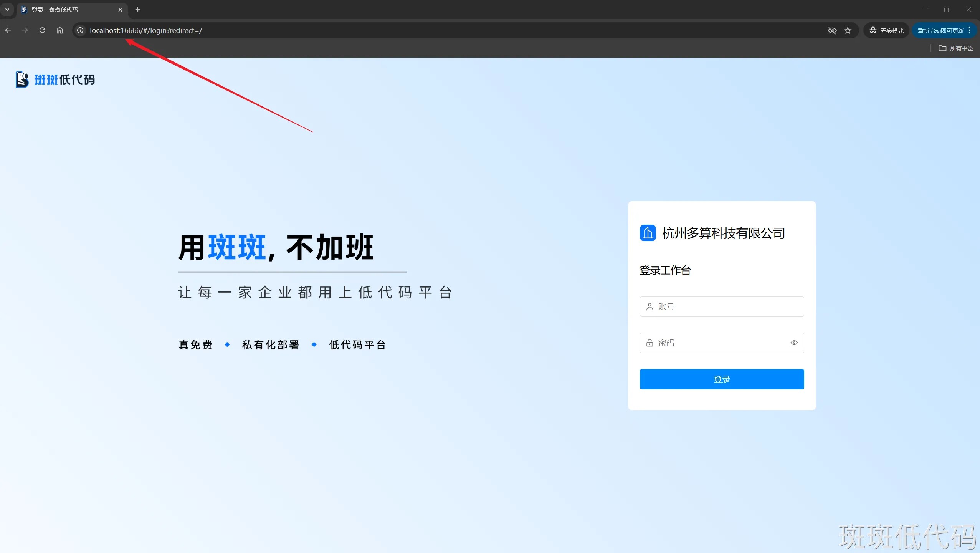Open a new browser tab
This screenshot has height=553, width=980.
138,10
